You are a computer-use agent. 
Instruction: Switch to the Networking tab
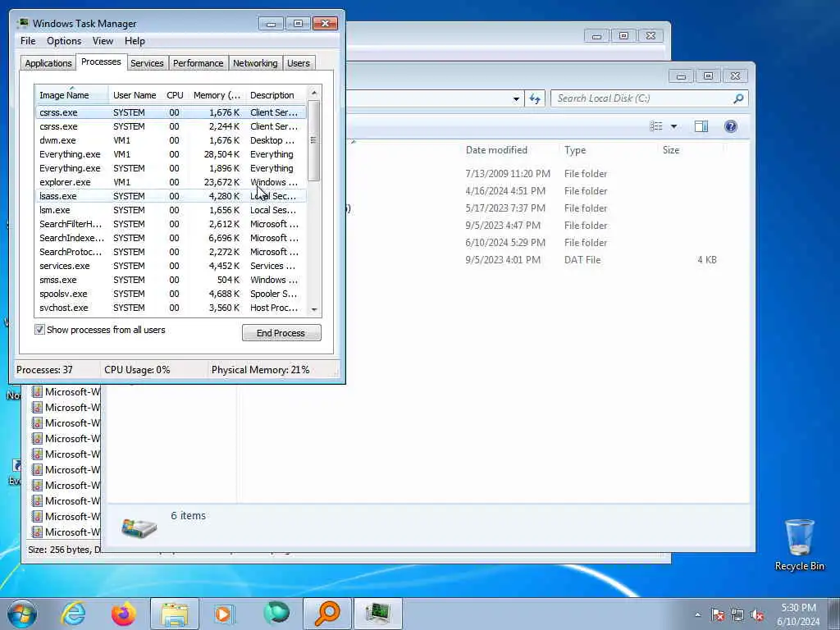point(255,63)
